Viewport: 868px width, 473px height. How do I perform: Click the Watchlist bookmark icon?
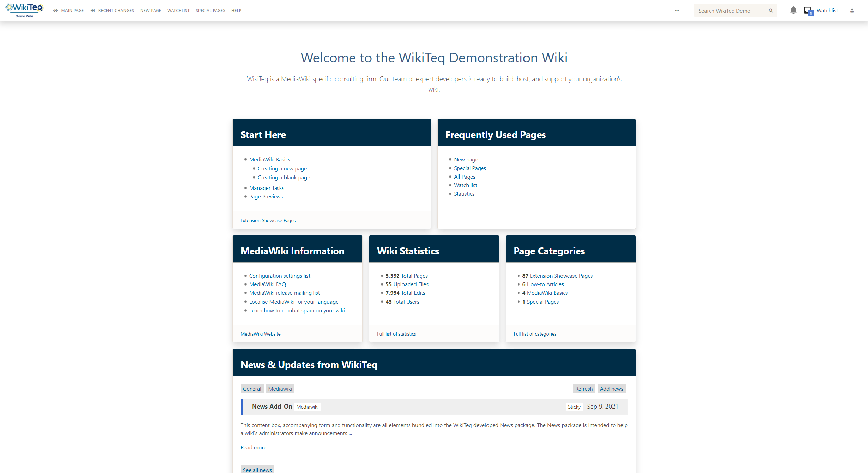pyautogui.click(x=808, y=11)
